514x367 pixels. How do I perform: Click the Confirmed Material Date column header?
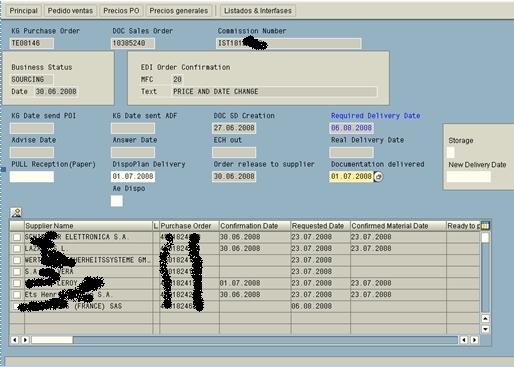click(398, 226)
